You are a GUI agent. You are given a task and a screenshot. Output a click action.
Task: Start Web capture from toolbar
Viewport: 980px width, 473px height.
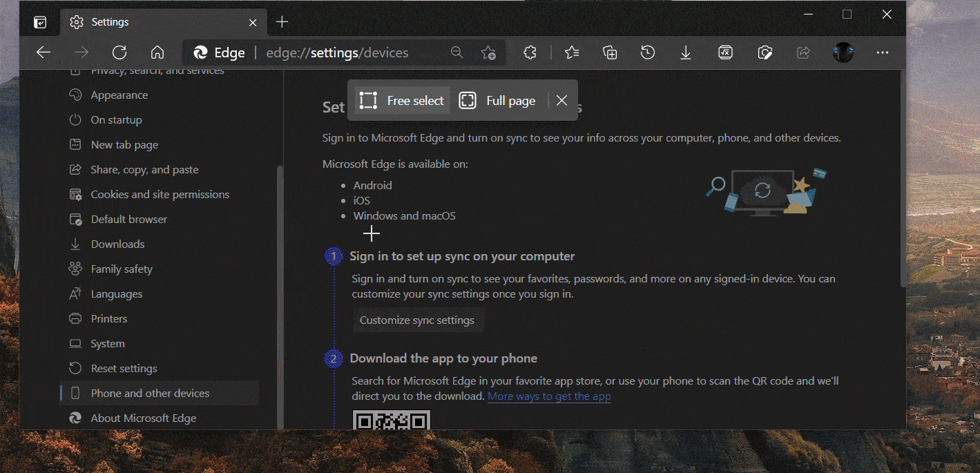click(765, 52)
